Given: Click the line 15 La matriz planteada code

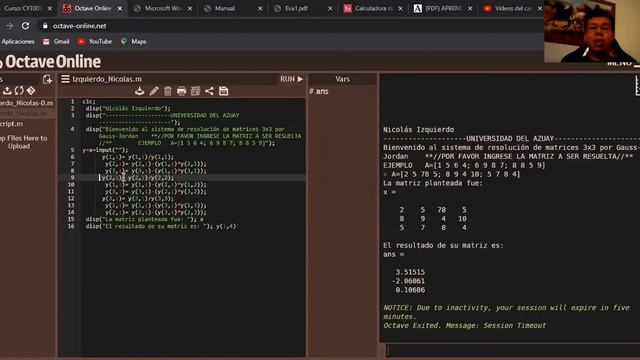Looking at the screenshot, I should tap(144, 219).
